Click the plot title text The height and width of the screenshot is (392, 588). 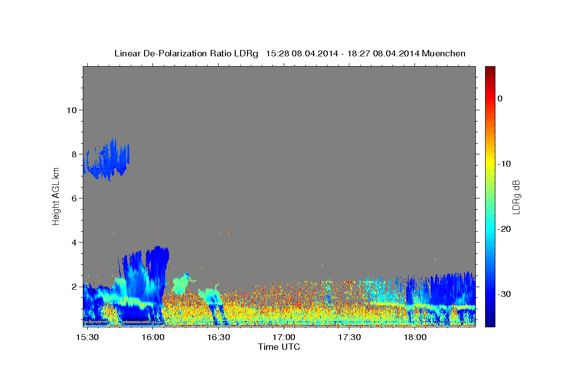(x=290, y=53)
